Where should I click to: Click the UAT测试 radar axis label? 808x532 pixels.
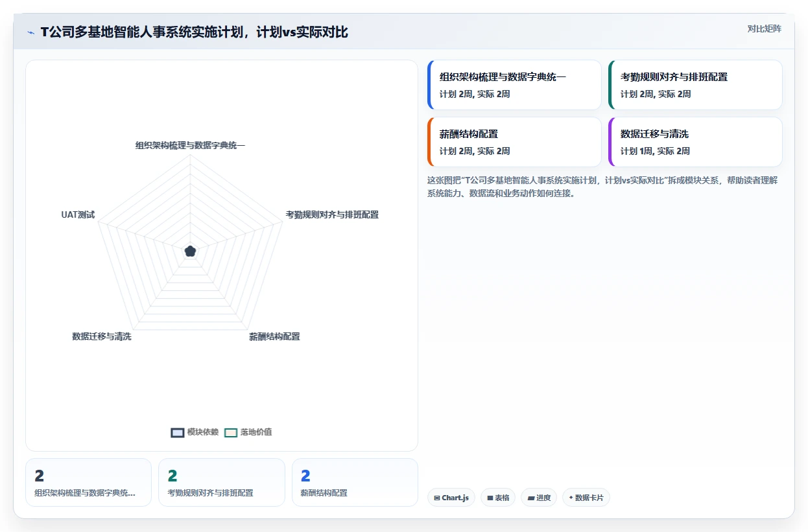point(78,214)
